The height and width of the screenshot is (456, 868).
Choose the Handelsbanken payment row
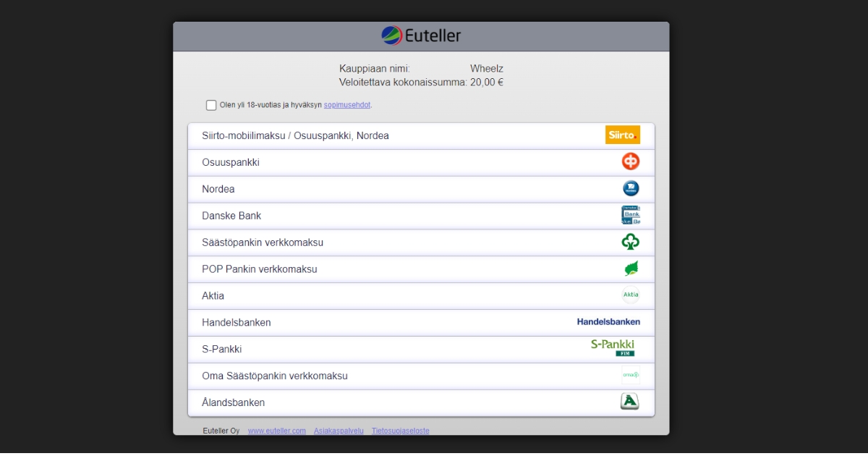(421, 323)
